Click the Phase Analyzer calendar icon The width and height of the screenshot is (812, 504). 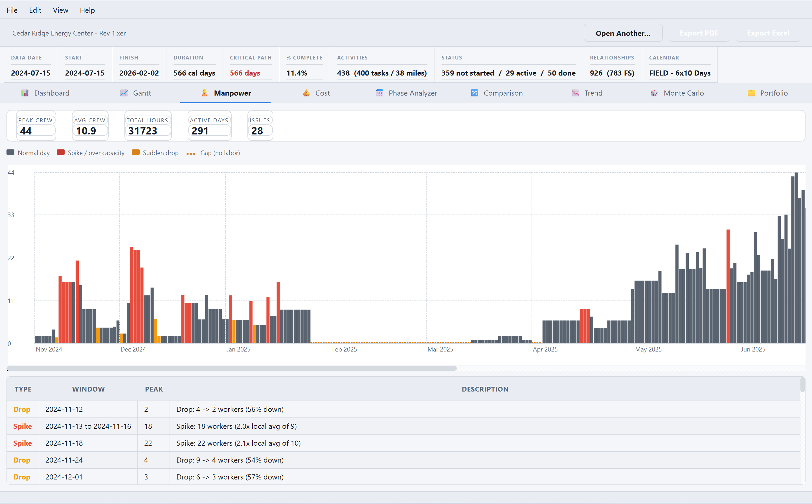[379, 93]
